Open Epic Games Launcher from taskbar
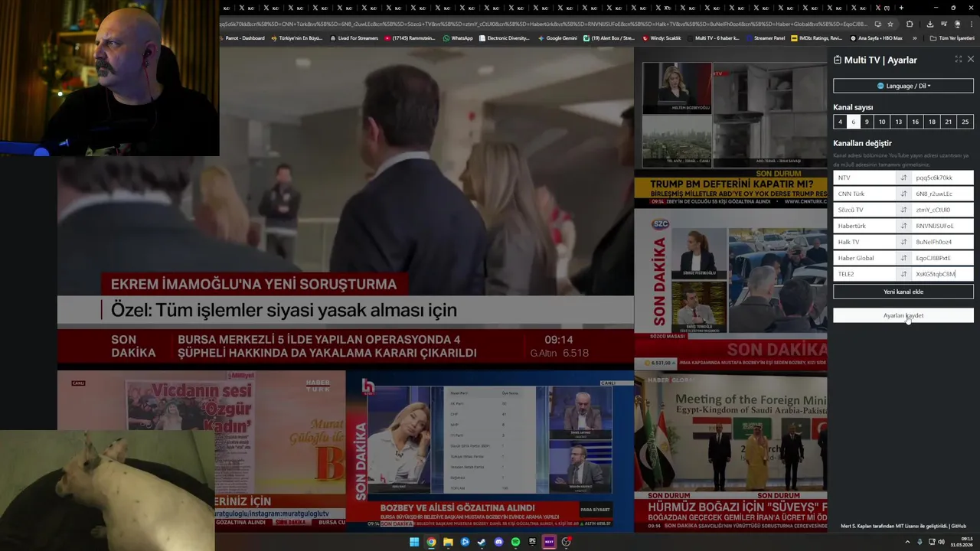The image size is (980, 551). point(532,542)
